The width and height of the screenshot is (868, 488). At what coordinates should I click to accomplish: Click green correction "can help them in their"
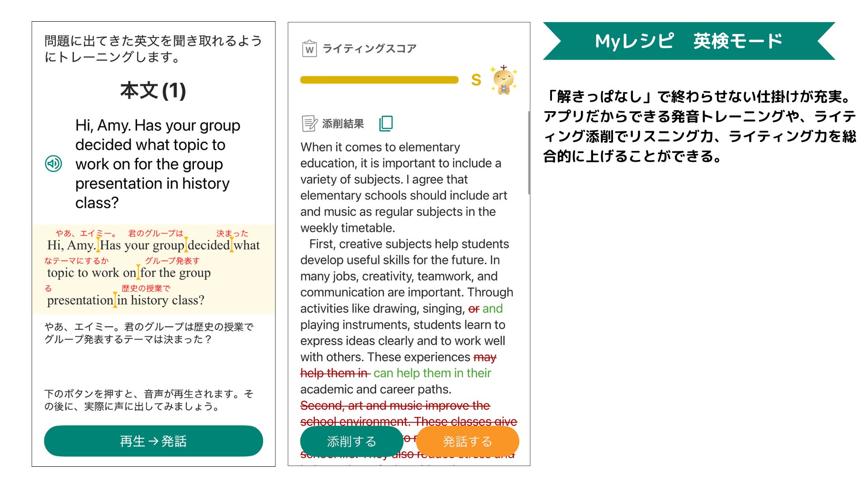point(432,373)
